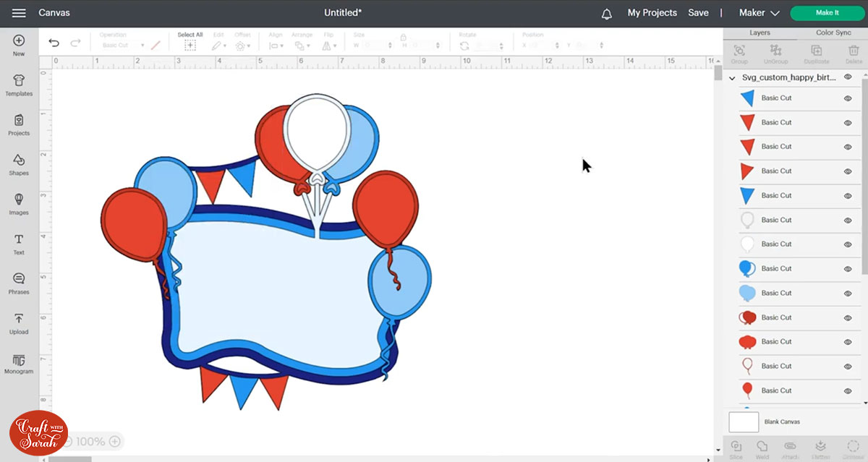Open the Upload panel

(19, 323)
